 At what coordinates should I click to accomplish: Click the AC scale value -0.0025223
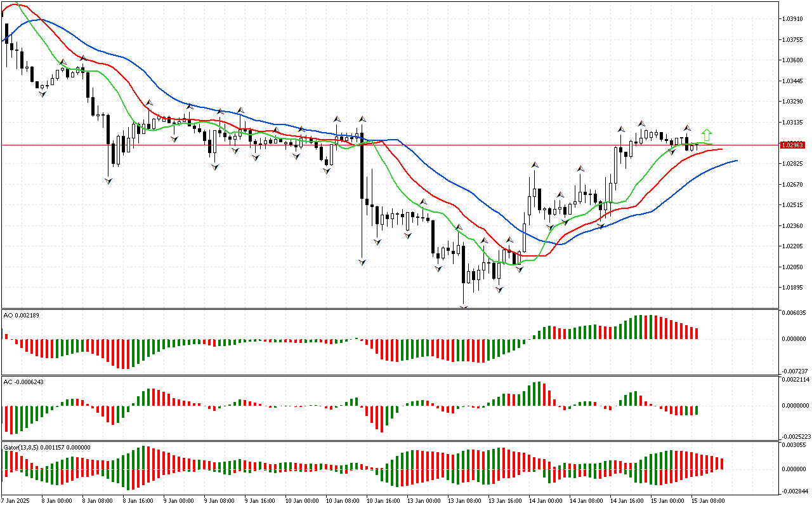point(796,437)
